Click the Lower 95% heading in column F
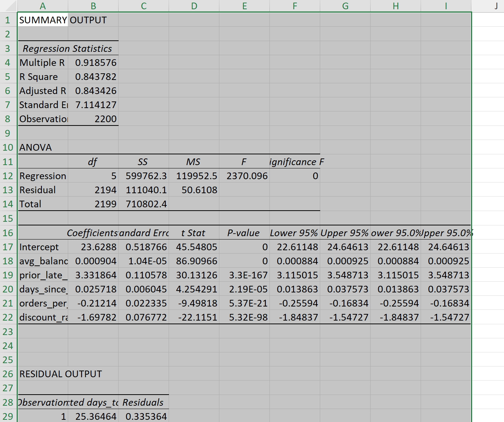 click(295, 233)
